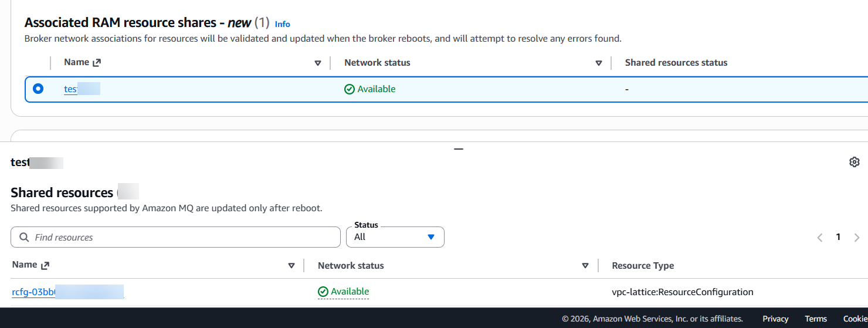Sort RAM shares by Name column arrow
This screenshot has width=868, height=328.
pyautogui.click(x=318, y=63)
